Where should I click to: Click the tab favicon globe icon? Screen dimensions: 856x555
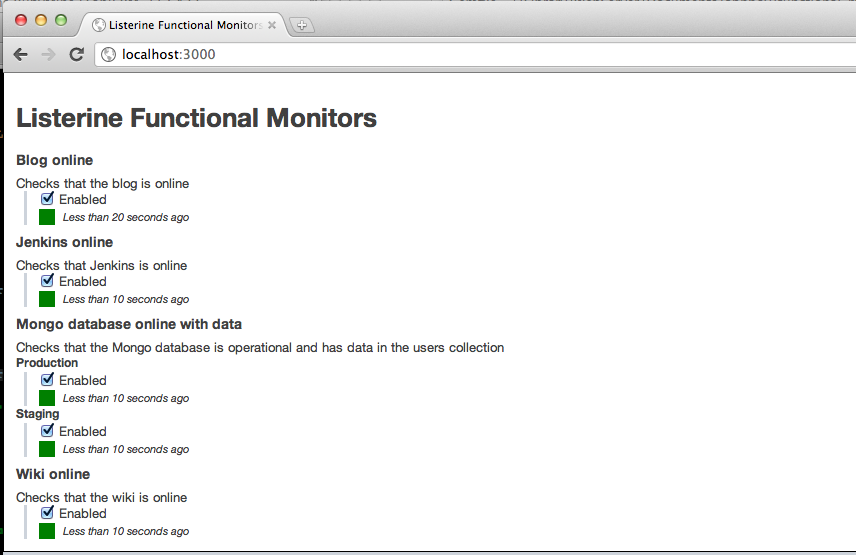click(x=99, y=25)
